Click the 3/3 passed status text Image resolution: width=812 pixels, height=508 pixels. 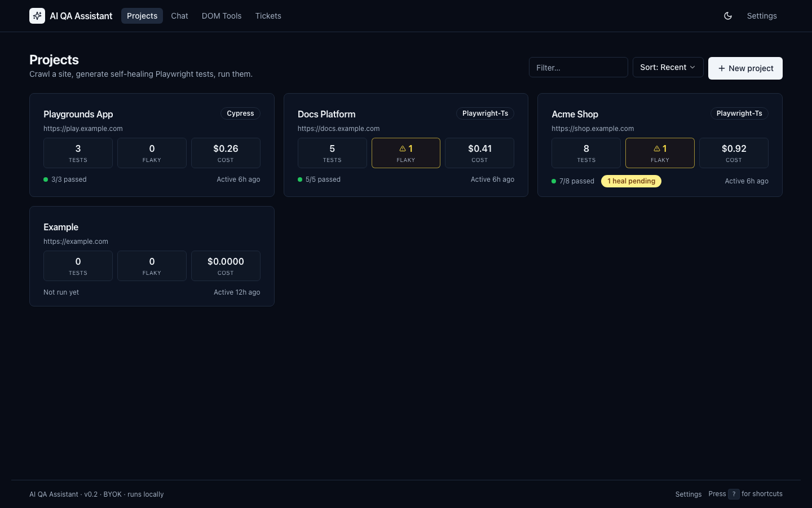click(x=69, y=179)
